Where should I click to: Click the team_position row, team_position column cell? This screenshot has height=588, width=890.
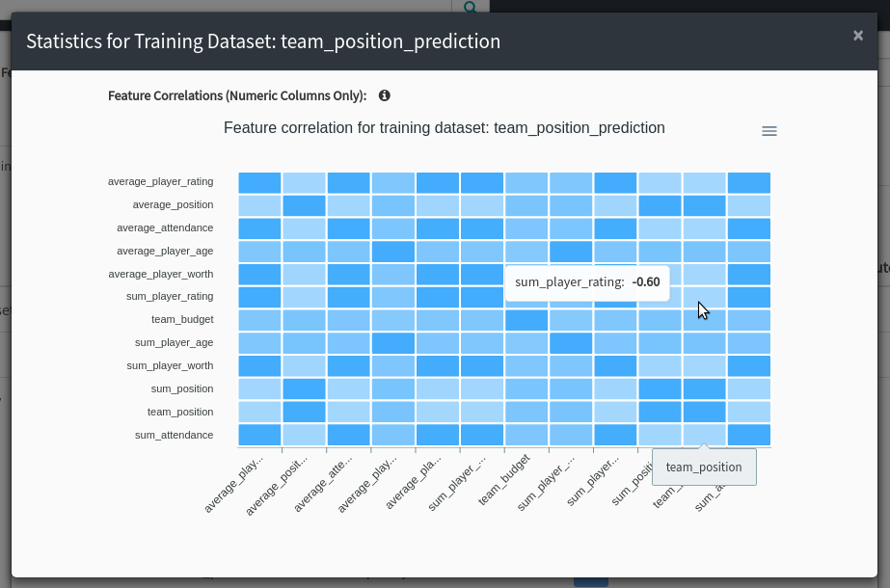click(x=705, y=412)
